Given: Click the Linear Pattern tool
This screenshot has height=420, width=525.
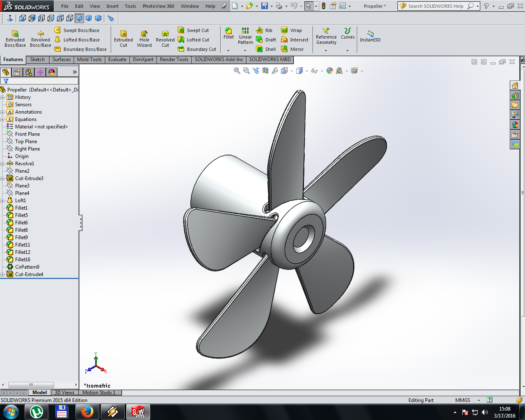Looking at the screenshot, I should 245,36.
